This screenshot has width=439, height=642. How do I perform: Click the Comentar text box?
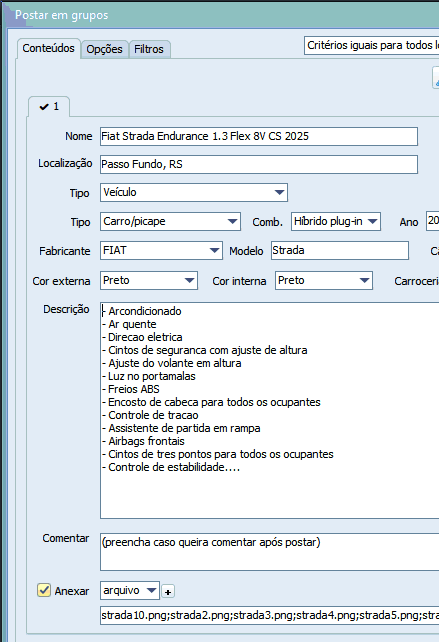269,552
